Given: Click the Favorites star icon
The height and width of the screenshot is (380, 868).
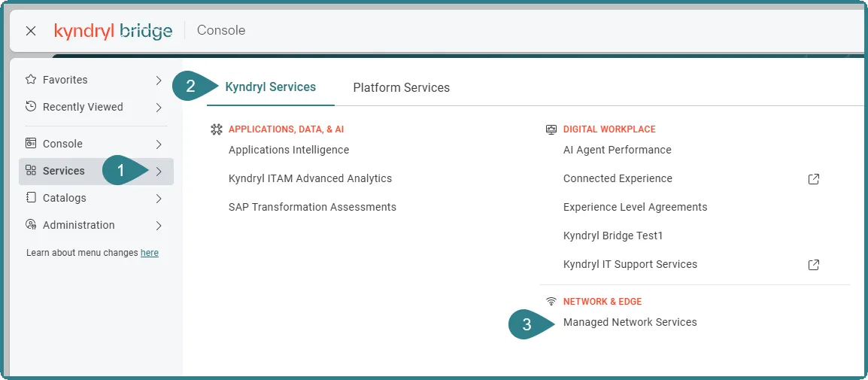Looking at the screenshot, I should point(31,80).
